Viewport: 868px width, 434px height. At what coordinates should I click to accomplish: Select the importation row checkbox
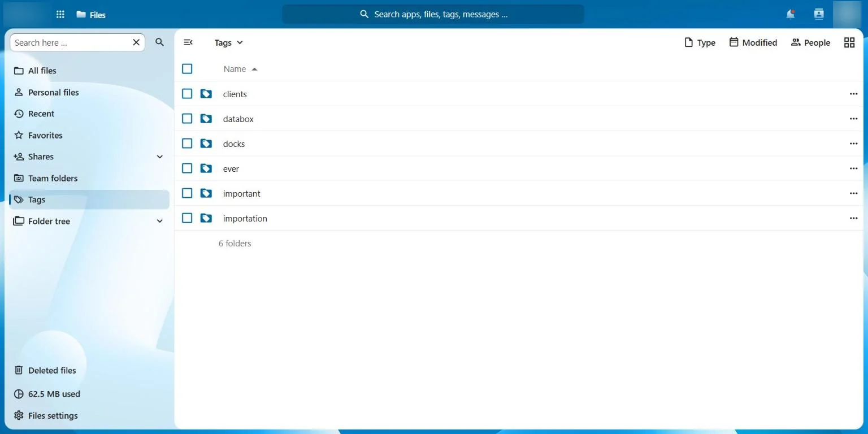click(x=187, y=218)
